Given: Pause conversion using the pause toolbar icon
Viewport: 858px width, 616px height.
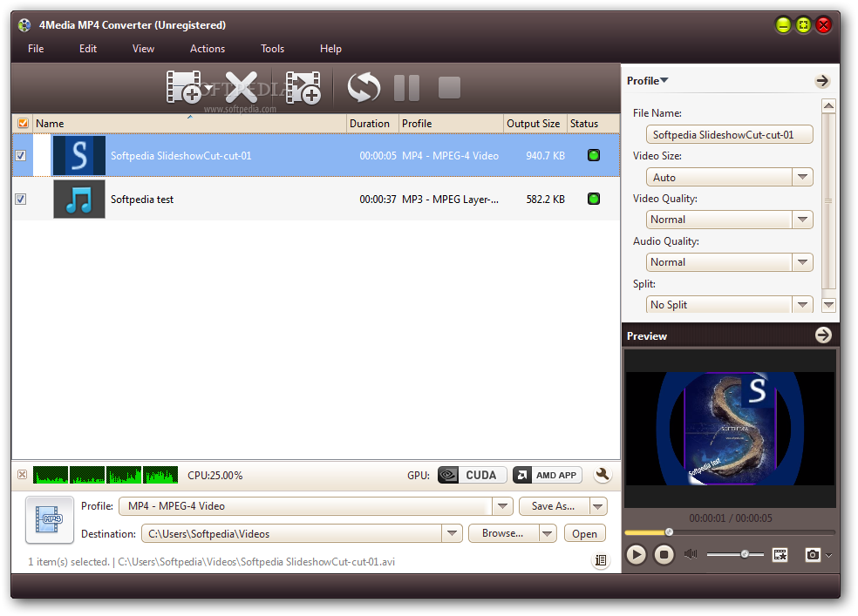Looking at the screenshot, I should tap(406, 88).
